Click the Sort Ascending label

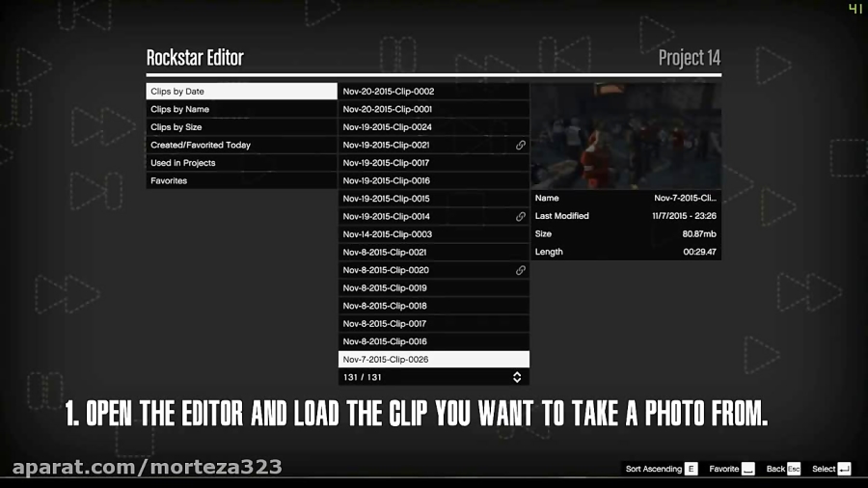(x=654, y=469)
